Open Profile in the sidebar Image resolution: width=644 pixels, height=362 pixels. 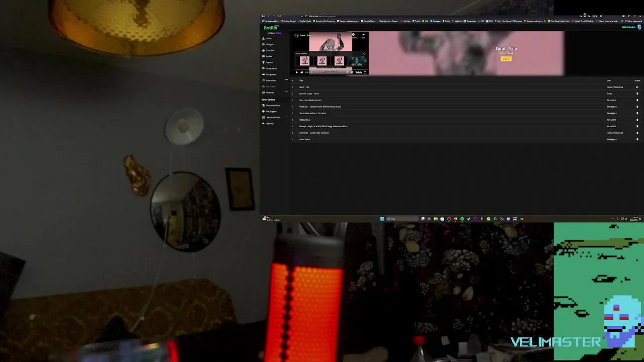(267, 56)
